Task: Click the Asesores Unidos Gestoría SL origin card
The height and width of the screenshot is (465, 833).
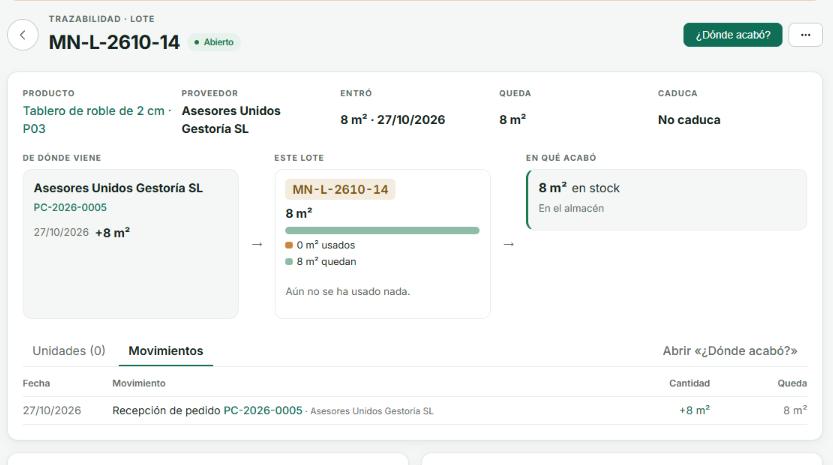Action: tap(131, 244)
